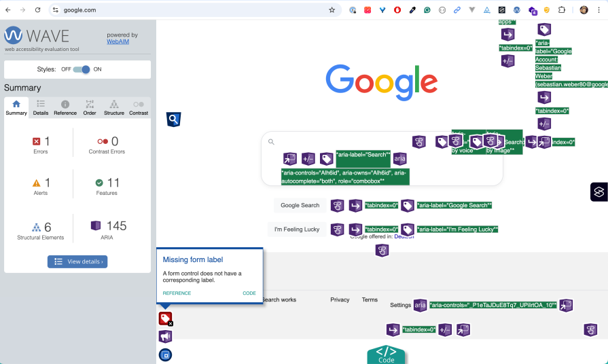The width and height of the screenshot is (608, 364).
Task: Click the I'm Feeling Lucky button
Action: pos(297,230)
